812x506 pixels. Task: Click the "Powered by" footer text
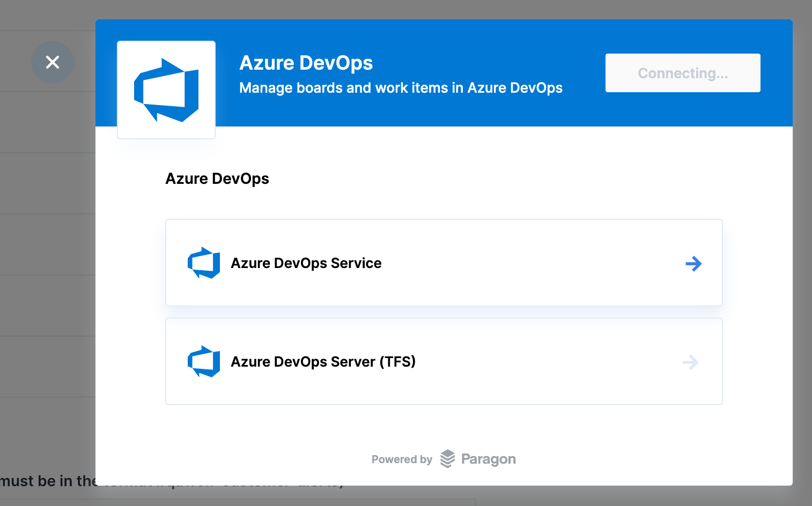pyautogui.click(x=402, y=459)
